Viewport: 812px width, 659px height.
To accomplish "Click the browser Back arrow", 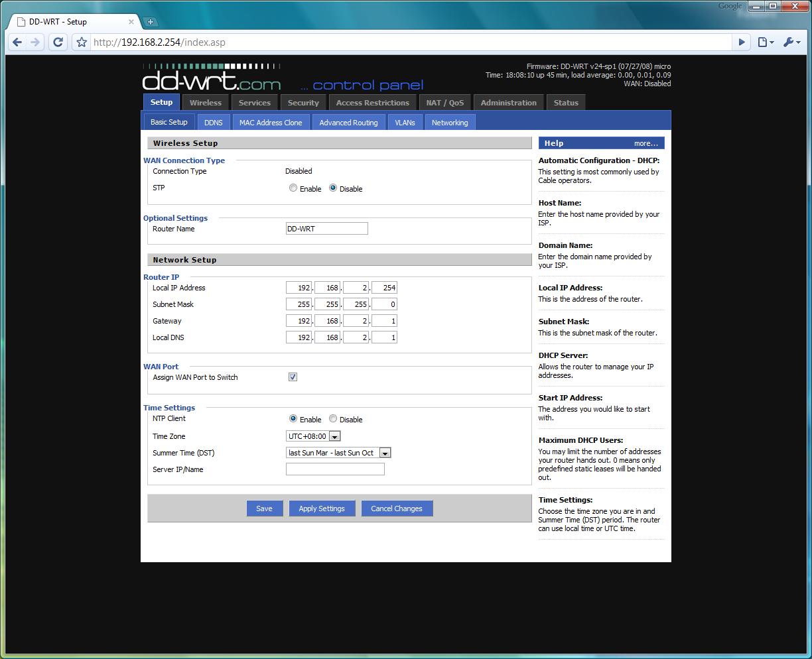I will click(x=17, y=42).
